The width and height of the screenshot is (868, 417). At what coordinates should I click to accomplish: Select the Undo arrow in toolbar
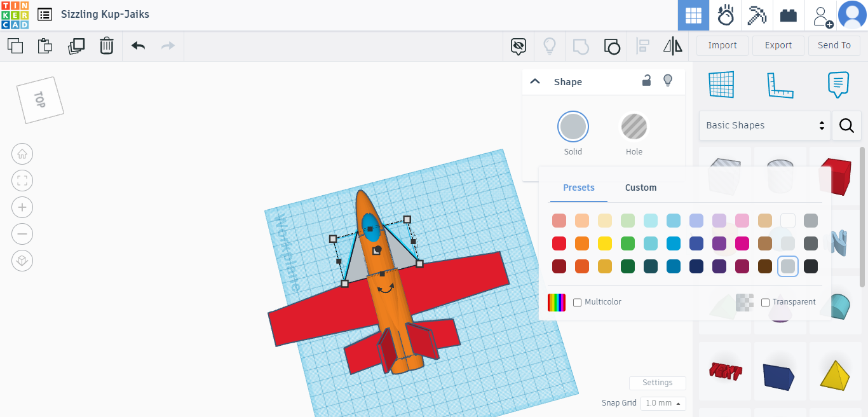click(138, 46)
